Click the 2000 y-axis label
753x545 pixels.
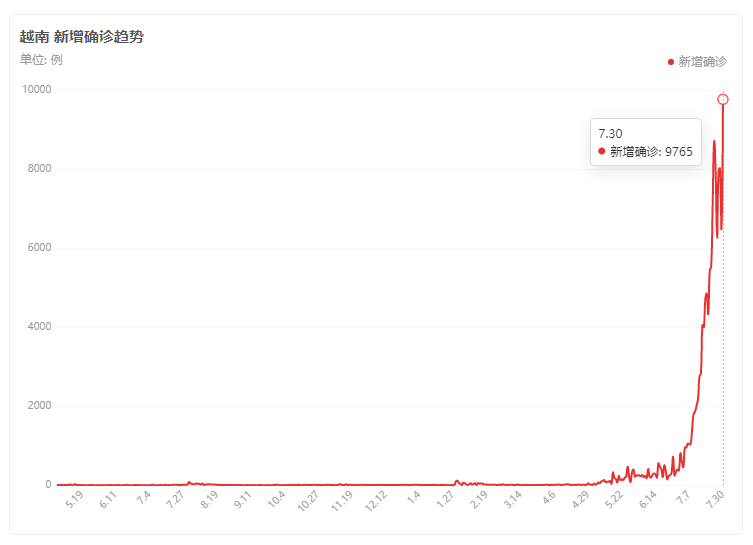[39, 405]
